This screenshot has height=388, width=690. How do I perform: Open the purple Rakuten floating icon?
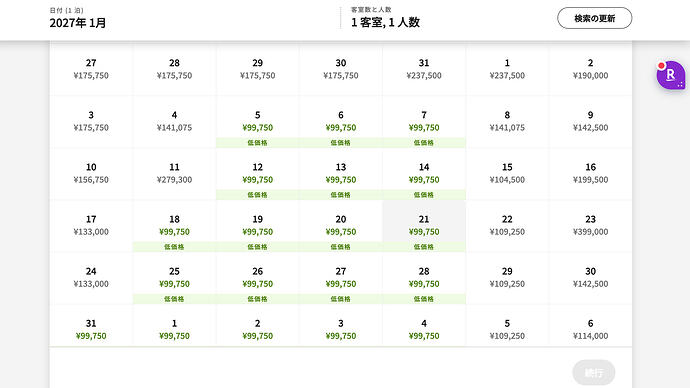click(671, 75)
